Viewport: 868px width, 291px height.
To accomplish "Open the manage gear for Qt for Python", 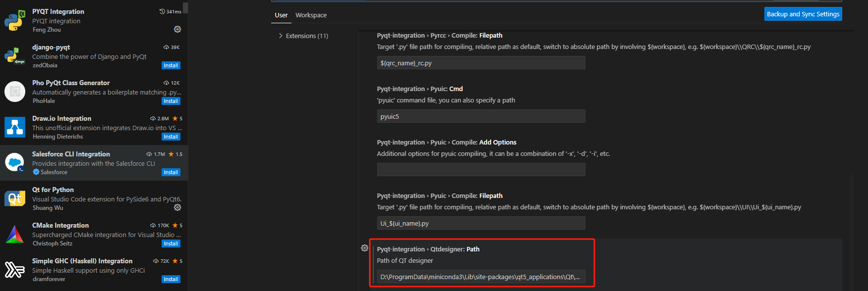I will 177,208.
